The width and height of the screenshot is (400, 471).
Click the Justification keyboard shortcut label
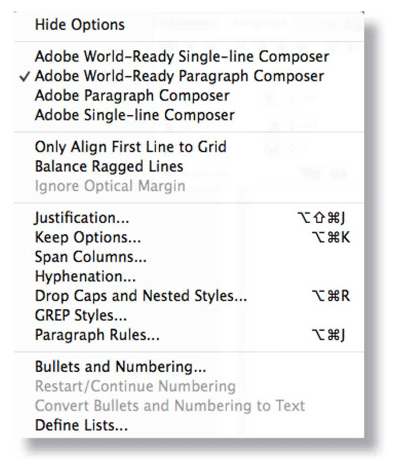[x=321, y=218]
